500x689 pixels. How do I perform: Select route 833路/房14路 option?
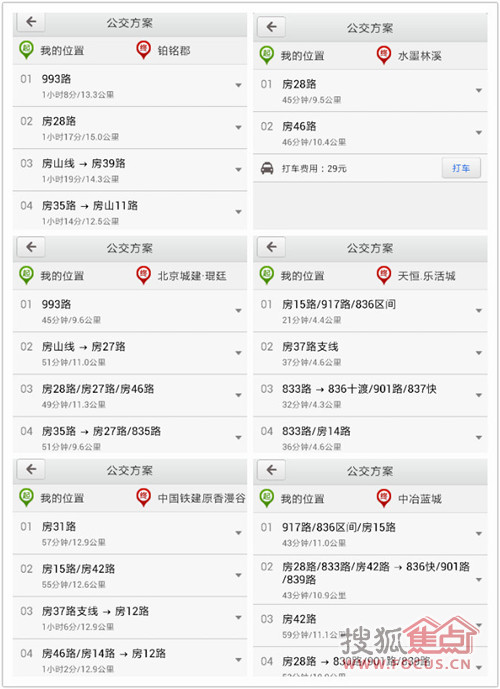(370, 436)
